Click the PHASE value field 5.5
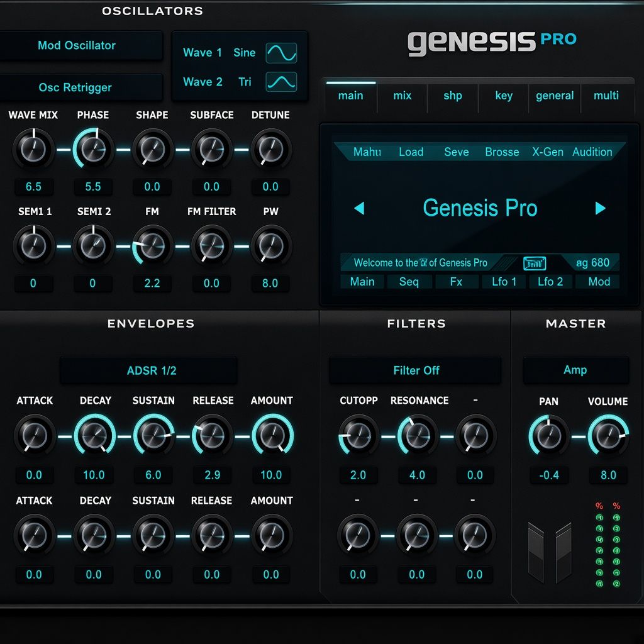Image resolution: width=644 pixels, height=644 pixels. tap(93, 187)
